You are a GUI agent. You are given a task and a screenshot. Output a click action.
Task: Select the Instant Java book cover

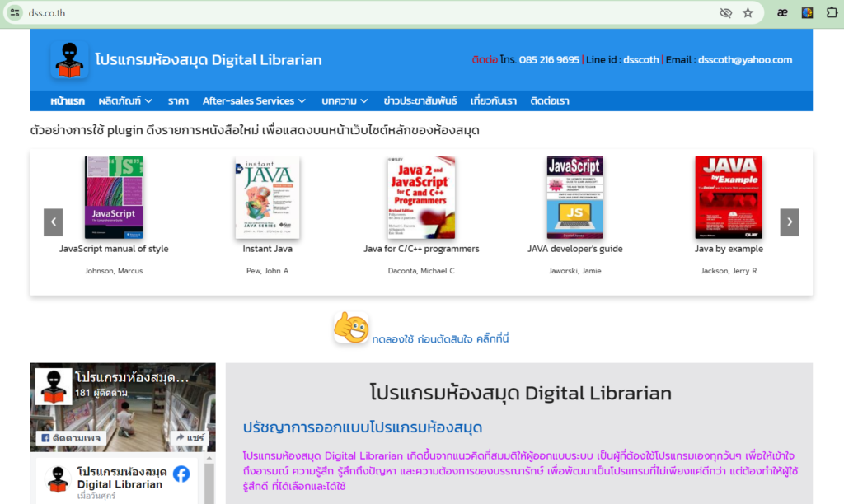click(x=267, y=198)
